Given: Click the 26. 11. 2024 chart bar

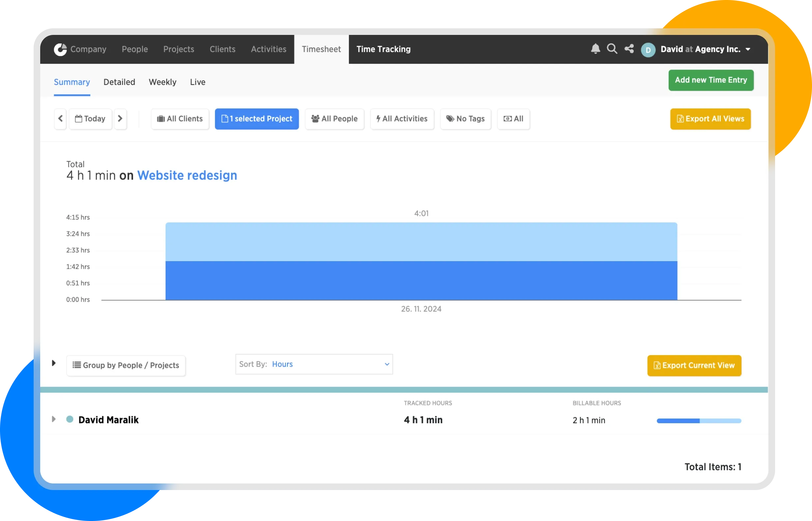Looking at the screenshot, I should coord(421,261).
